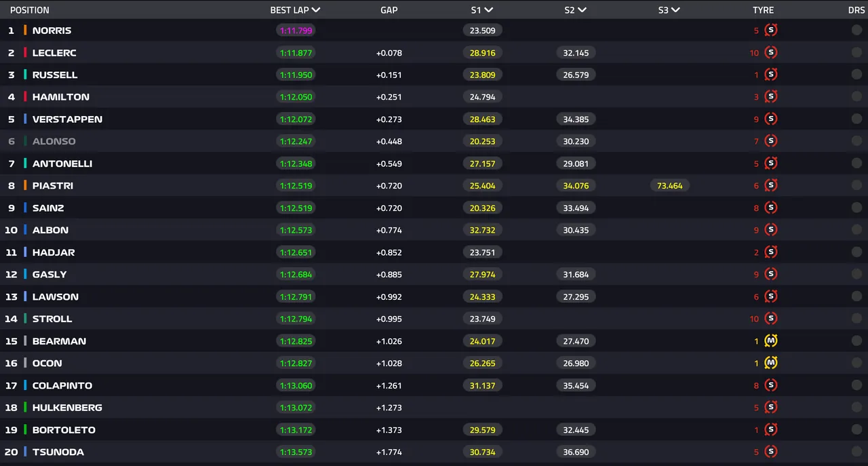Open Verstappen's soft tyre icon
The width and height of the screenshot is (868, 466).
tap(770, 119)
